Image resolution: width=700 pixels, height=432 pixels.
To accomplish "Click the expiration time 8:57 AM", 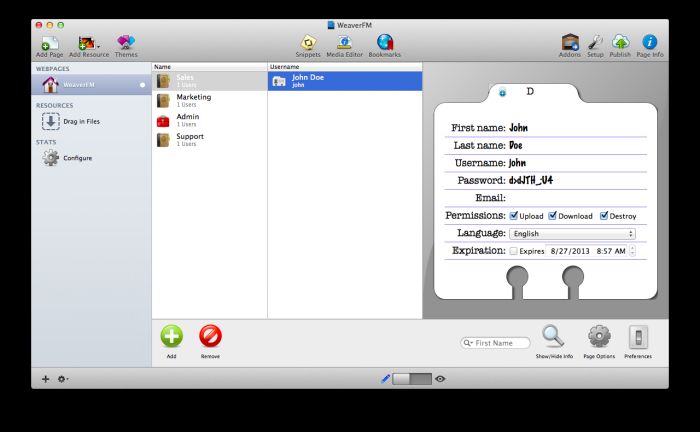I will coord(611,251).
